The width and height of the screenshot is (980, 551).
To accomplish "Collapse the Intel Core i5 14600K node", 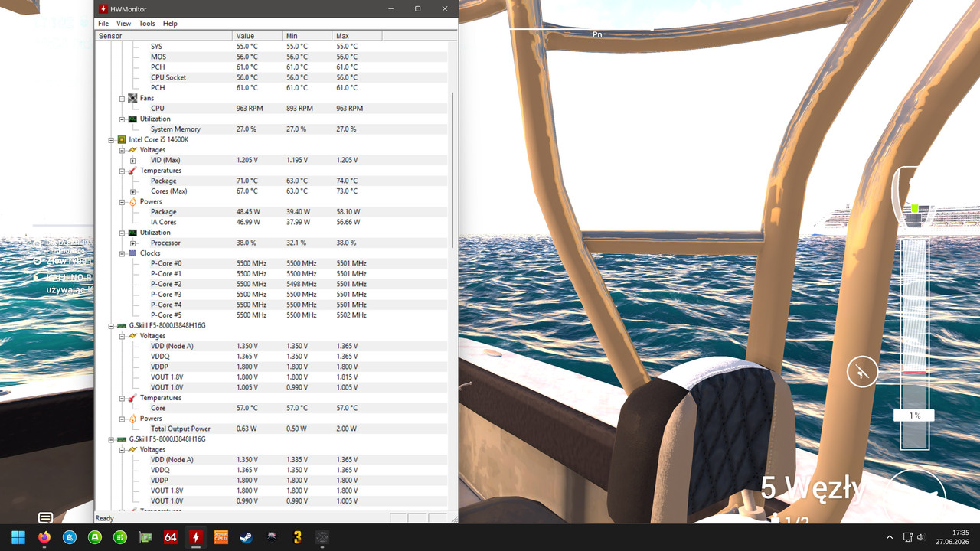I will (x=110, y=139).
